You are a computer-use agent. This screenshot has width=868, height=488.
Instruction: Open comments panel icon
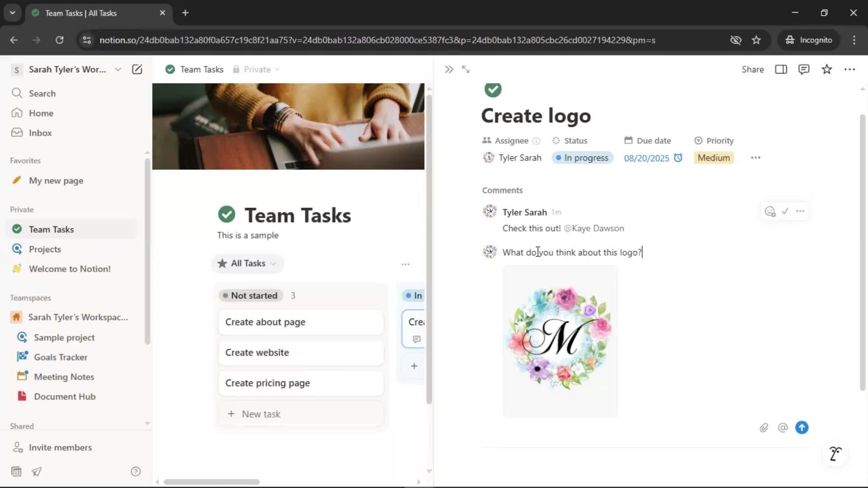[804, 69]
